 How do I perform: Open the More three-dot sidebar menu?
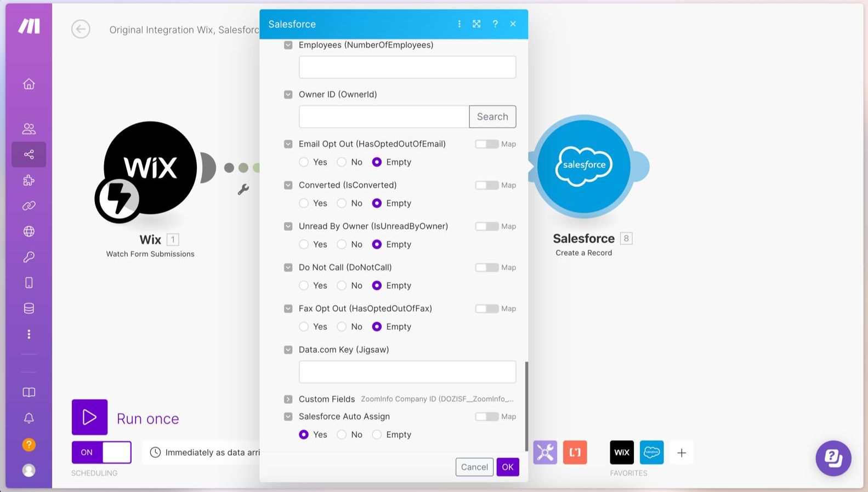(29, 334)
